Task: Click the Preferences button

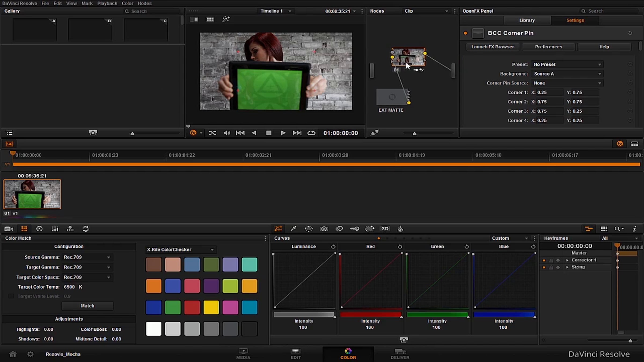Action: pyautogui.click(x=548, y=47)
